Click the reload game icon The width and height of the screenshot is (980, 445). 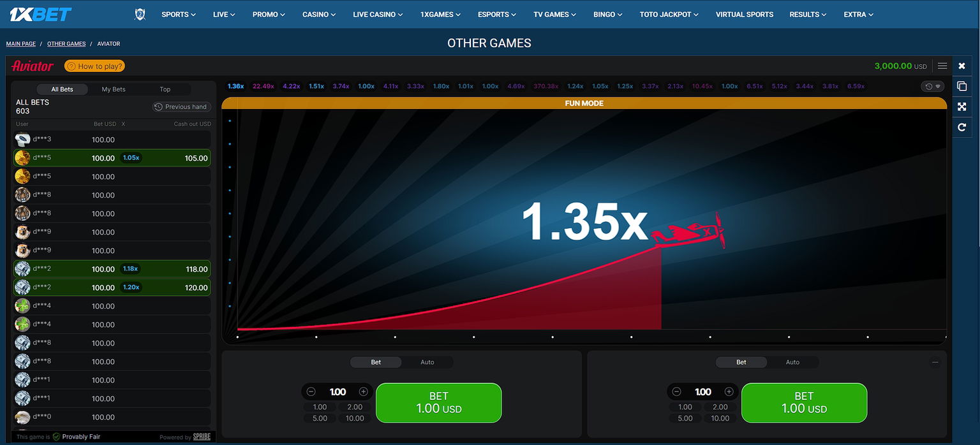tap(961, 128)
